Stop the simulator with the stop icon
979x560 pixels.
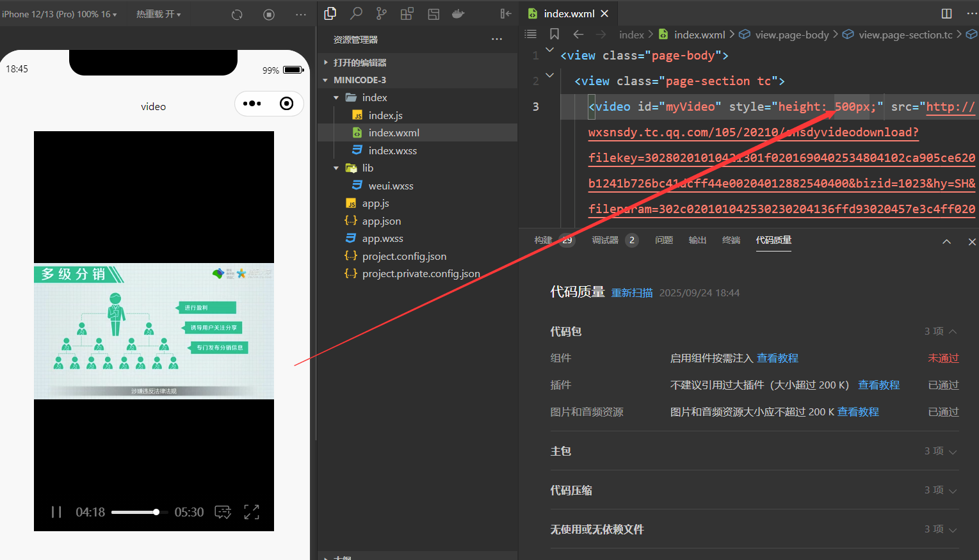click(x=269, y=14)
